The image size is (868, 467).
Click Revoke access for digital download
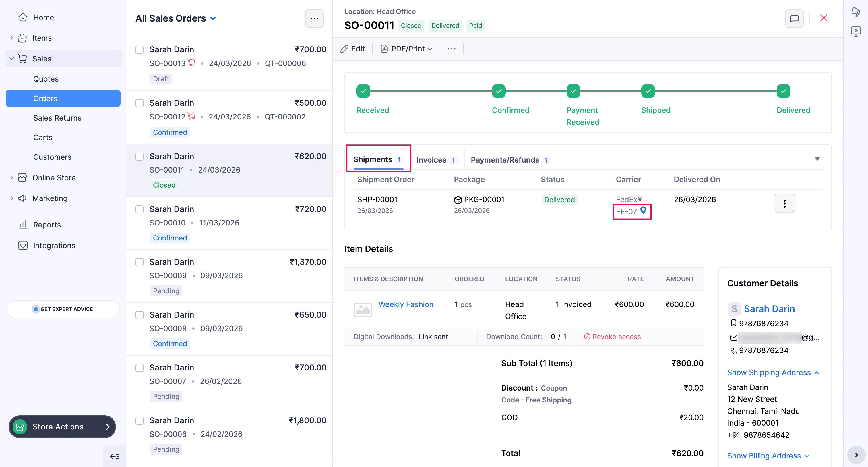pyautogui.click(x=612, y=337)
